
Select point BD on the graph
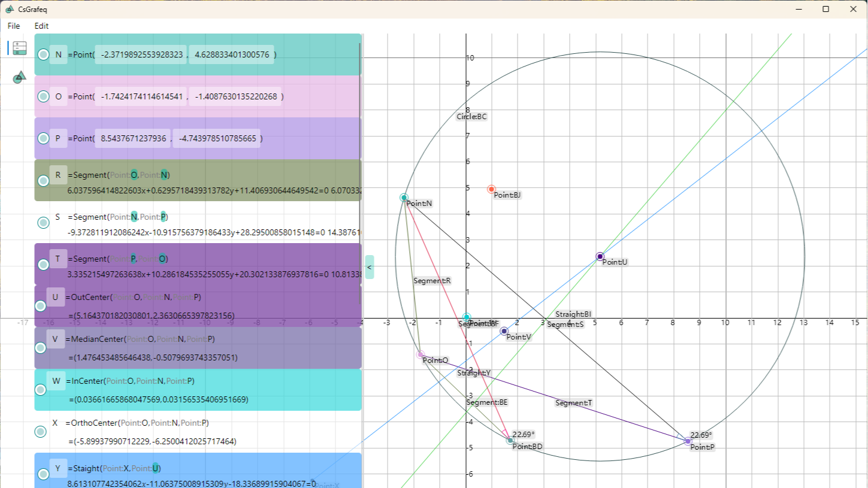(510, 441)
